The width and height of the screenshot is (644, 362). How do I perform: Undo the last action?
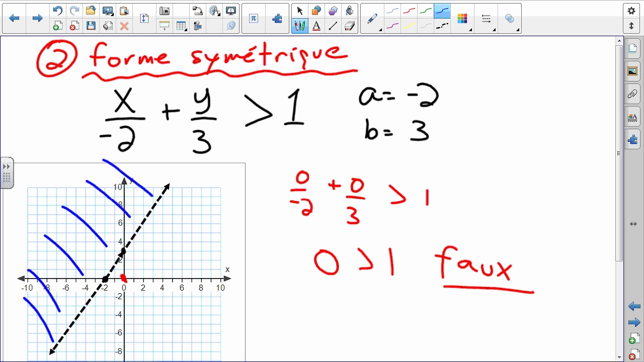[x=57, y=11]
